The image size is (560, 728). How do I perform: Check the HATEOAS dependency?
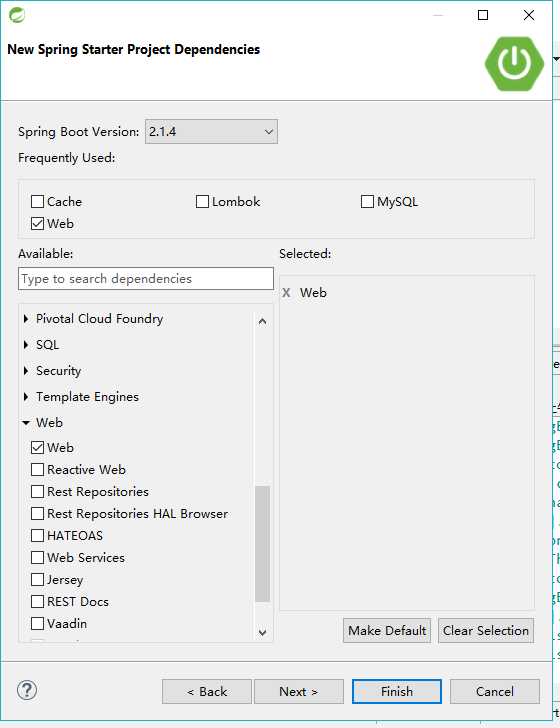click(37, 535)
